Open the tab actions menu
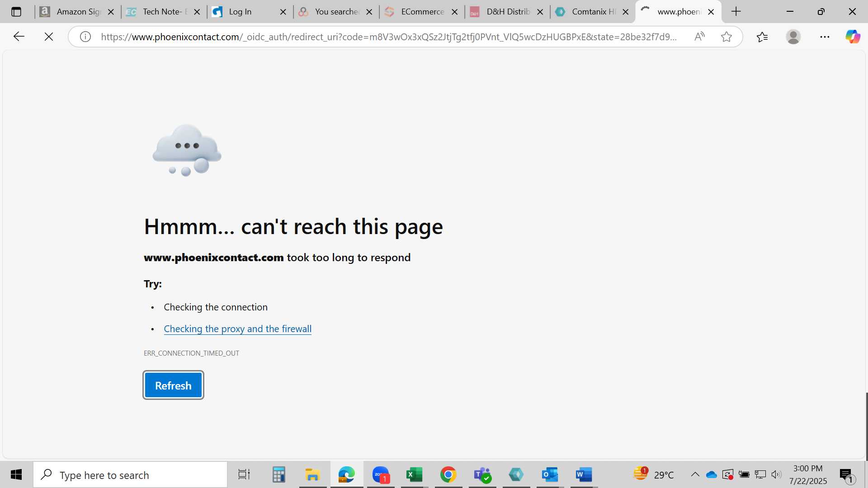Viewport: 868px width, 488px height. click(16, 12)
